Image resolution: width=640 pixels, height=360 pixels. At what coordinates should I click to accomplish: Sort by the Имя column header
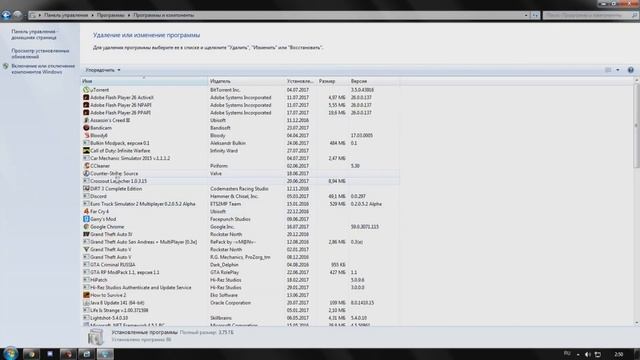144,81
